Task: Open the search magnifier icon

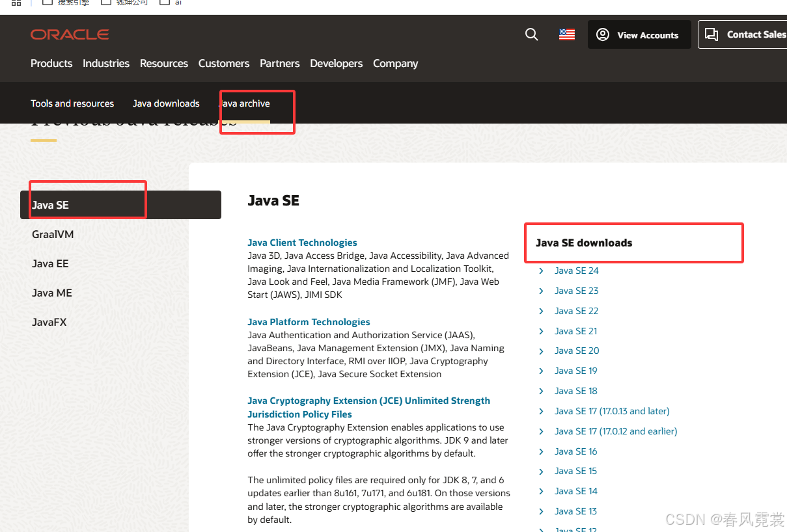Action: (532, 34)
